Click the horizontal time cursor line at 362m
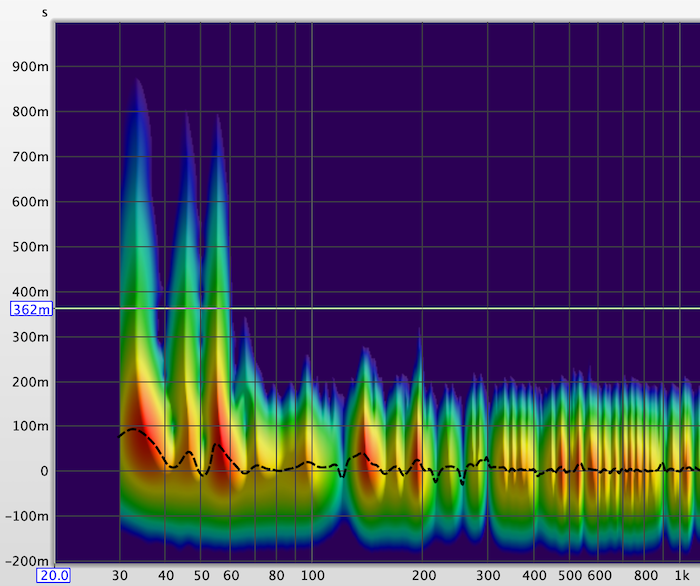The image size is (700, 586). coord(377,308)
